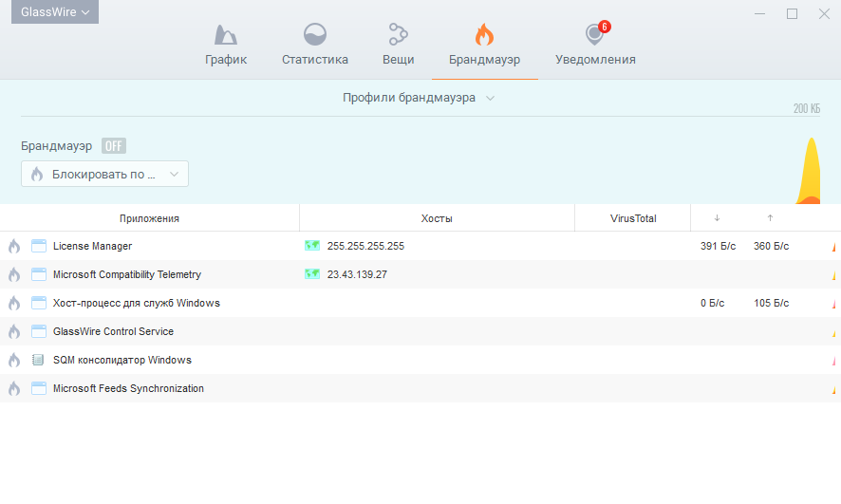
Task: Select the GlassWire Control Service name
Action: pyautogui.click(x=113, y=331)
